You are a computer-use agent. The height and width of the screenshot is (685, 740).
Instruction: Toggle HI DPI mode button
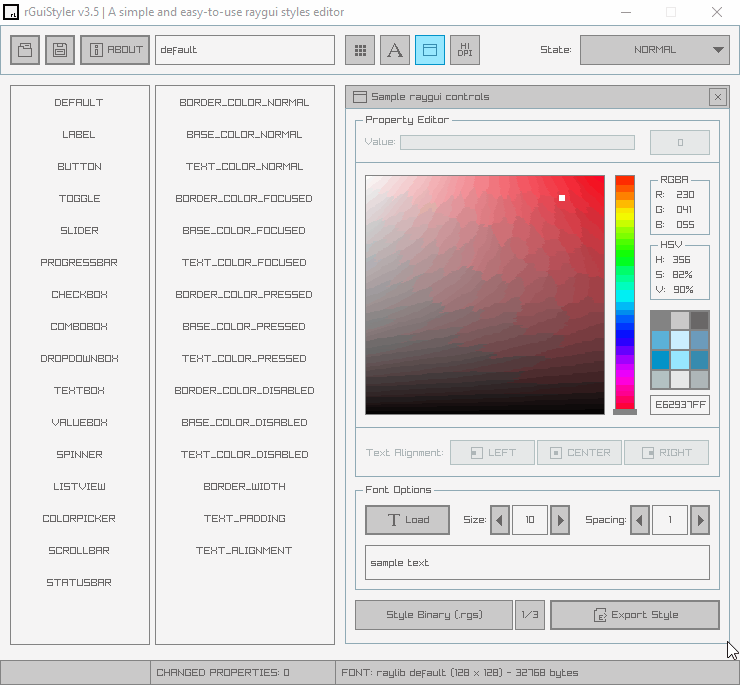(x=465, y=50)
